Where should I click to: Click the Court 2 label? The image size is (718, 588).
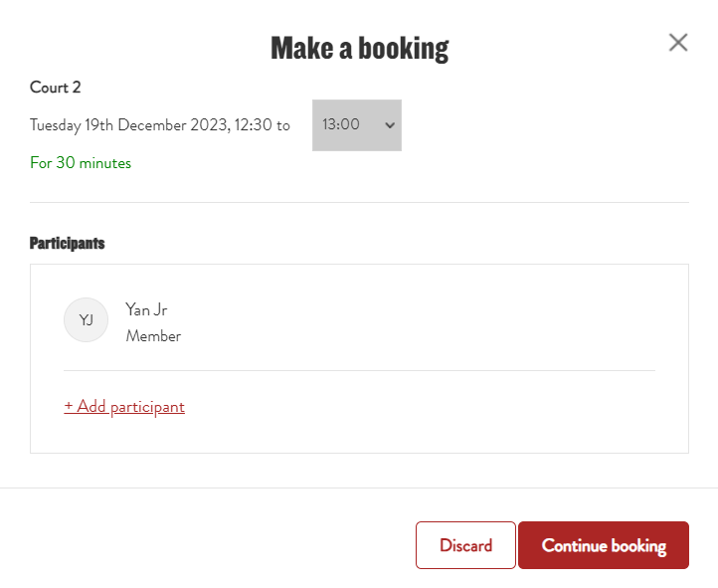55,87
